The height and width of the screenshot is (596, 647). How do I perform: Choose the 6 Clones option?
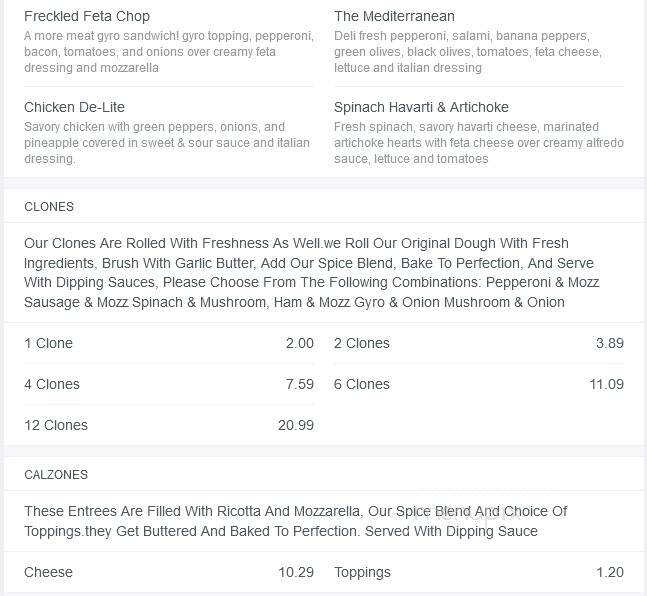point(479,384)
